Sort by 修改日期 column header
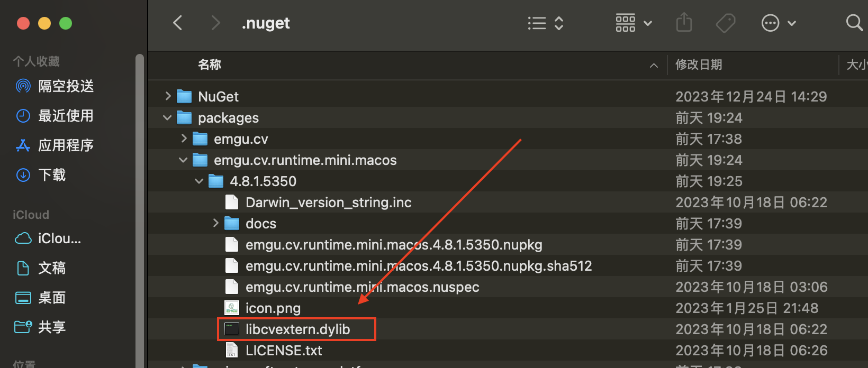This screenshot has height=368, width=868. [x=699, y=65]
